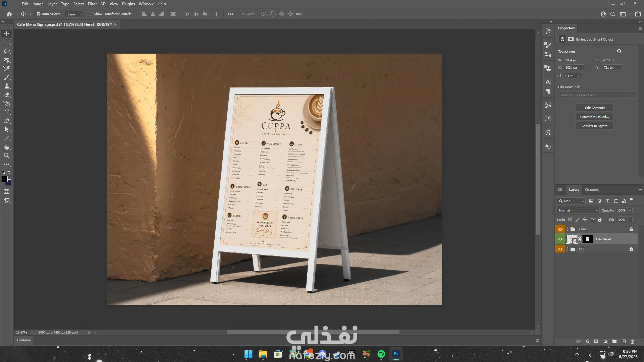Toggle lock image pixels brush icon
644x362 pixels.
coord(577,220)
